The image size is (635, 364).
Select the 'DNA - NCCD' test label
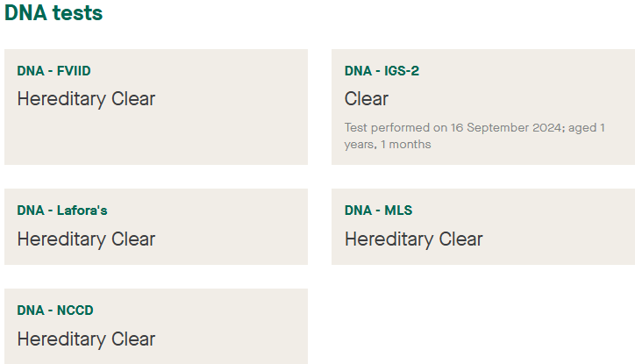click(x=55, y=310)
